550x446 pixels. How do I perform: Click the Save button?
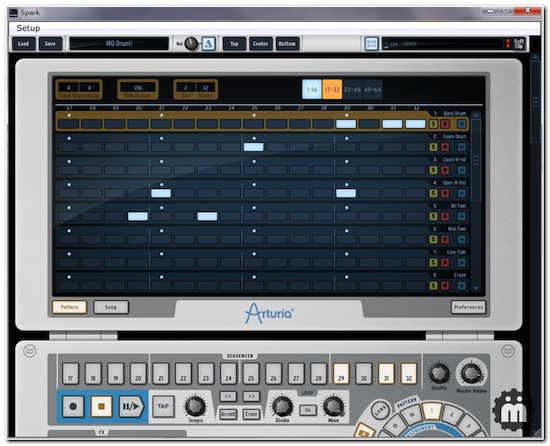(50, 44)
